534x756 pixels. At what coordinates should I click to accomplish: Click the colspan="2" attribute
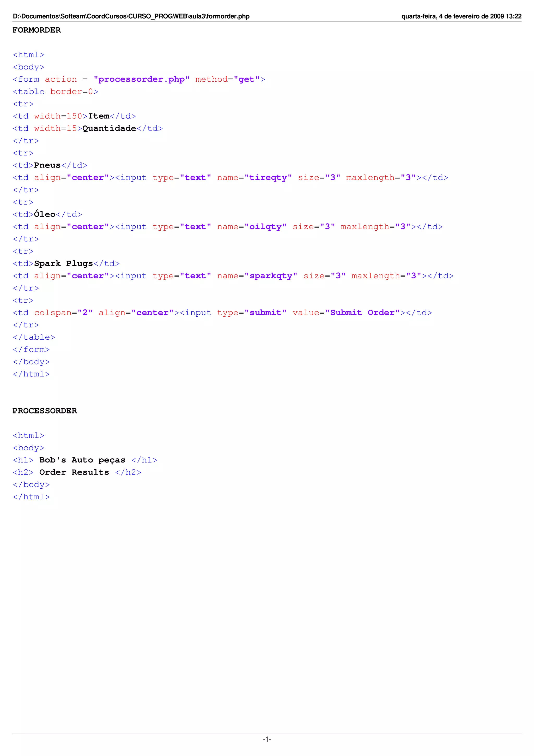pyautogui.click(x=63, y=313)
